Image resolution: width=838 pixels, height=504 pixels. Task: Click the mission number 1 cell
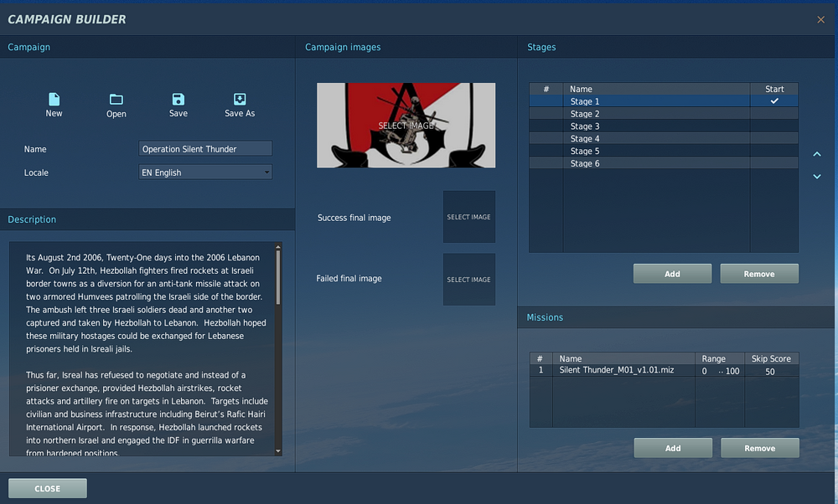pyautogui.click(x=541, y=370)
